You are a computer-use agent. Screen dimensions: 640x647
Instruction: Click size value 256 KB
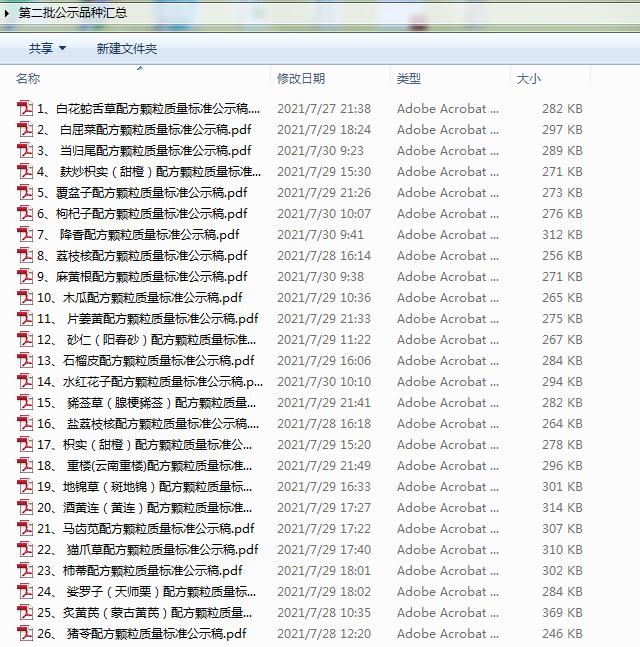click(x=562, y=256)
